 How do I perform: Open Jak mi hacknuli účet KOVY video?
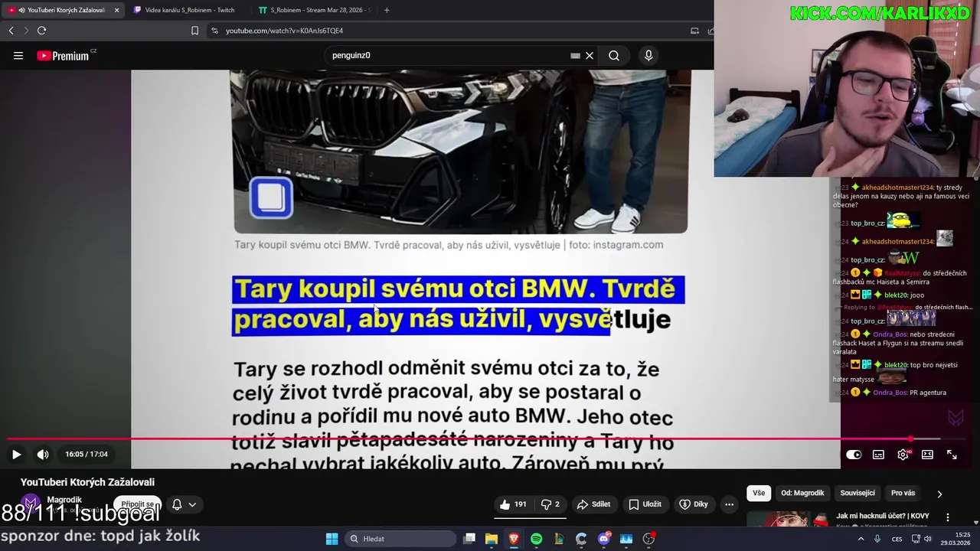click(882, 516)
